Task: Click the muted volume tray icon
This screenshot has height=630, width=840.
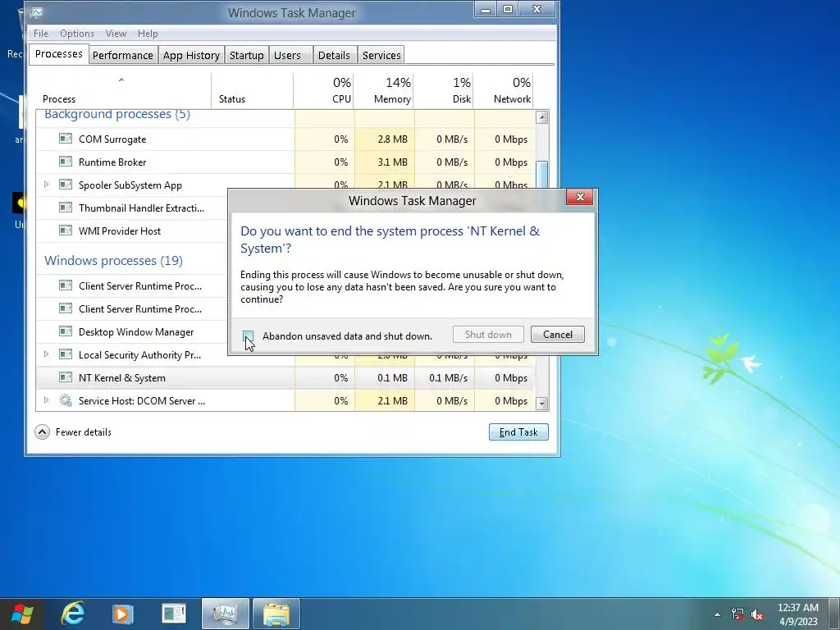Action: click(757, 614)
